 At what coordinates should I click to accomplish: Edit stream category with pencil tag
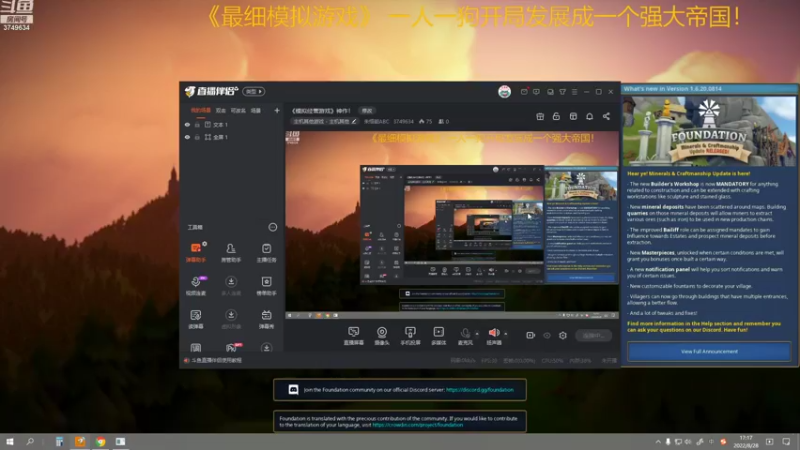click(x=324, y=121)
